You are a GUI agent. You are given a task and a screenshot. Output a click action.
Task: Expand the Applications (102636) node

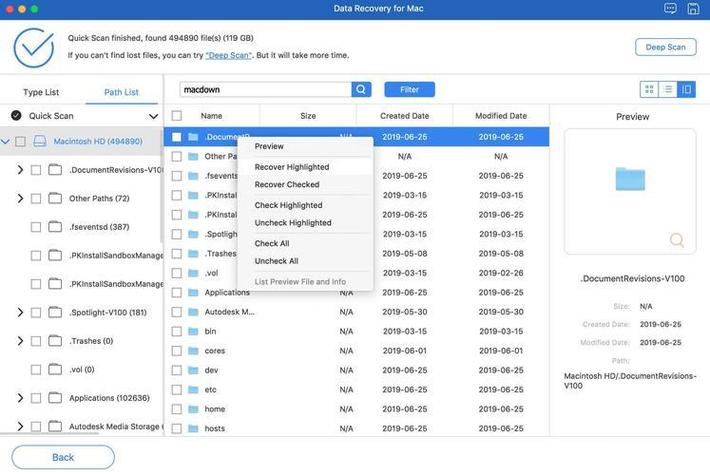(20, 398)
